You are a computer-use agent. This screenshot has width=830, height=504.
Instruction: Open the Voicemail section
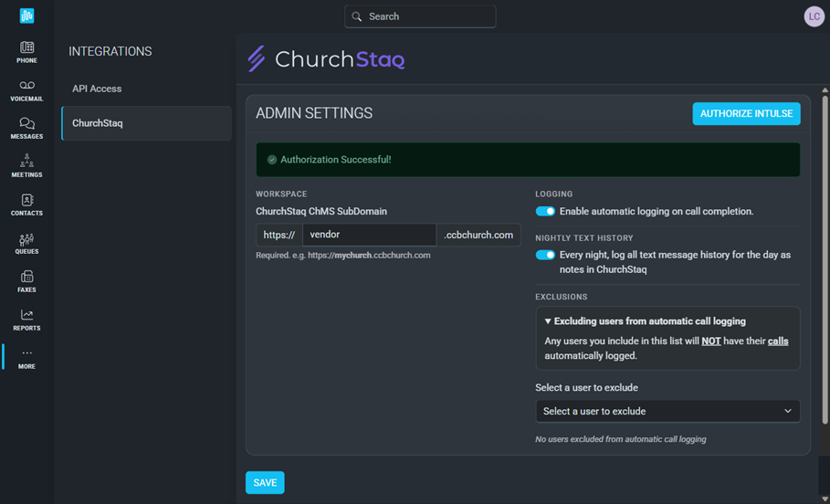tap(27, 90)
